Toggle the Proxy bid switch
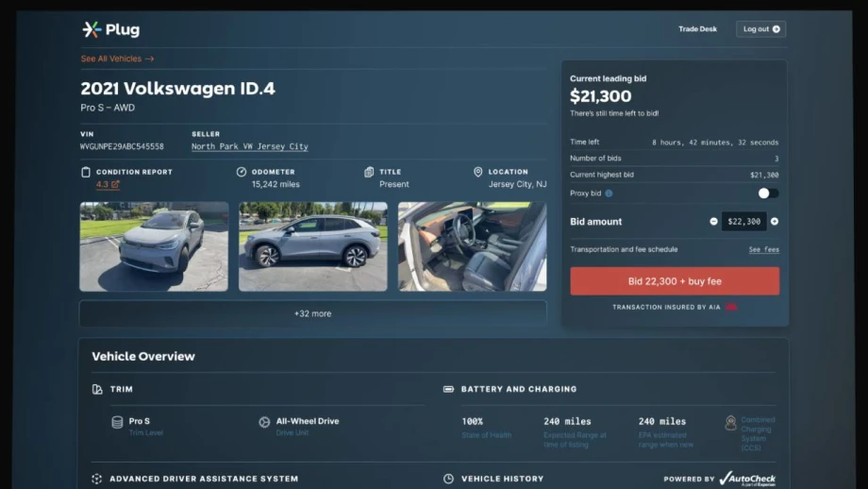The width and height of the screenshot is (868, 489). point(768,194)
